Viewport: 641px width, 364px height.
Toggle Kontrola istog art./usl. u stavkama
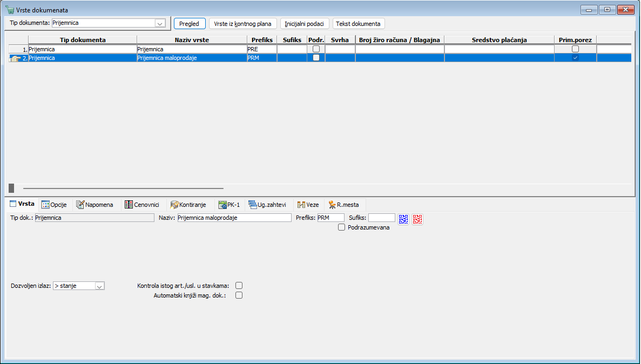[x=239, y=285]
